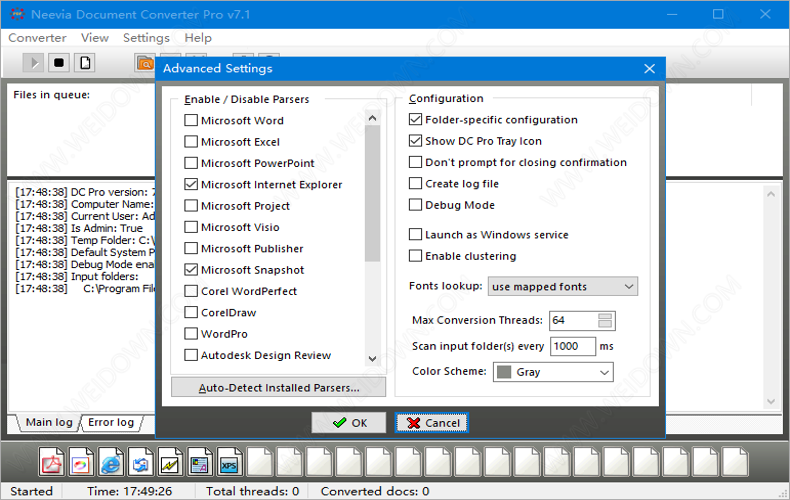
Task: Click the publisher-style layout document icon
Action: tap(200, 462)
